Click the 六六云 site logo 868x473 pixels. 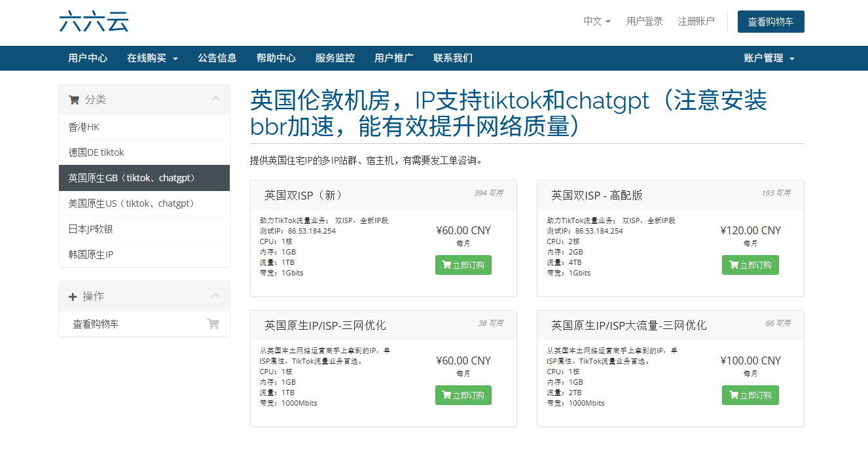94,22
